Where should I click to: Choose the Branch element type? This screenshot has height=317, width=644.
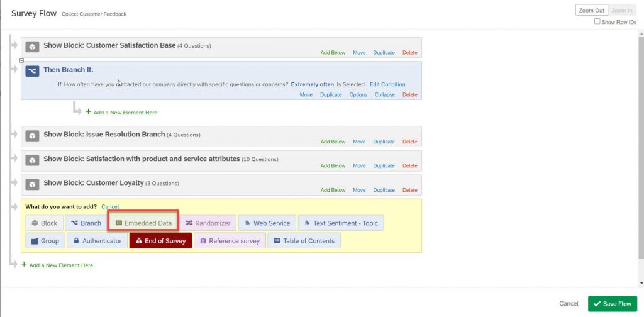pyautogui.click(x=86, y=223)
